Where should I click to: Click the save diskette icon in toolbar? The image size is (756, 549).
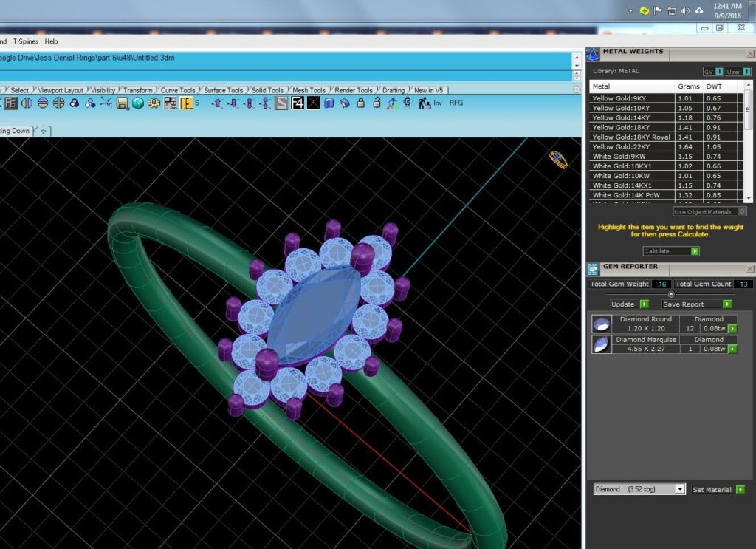[122, 103]
